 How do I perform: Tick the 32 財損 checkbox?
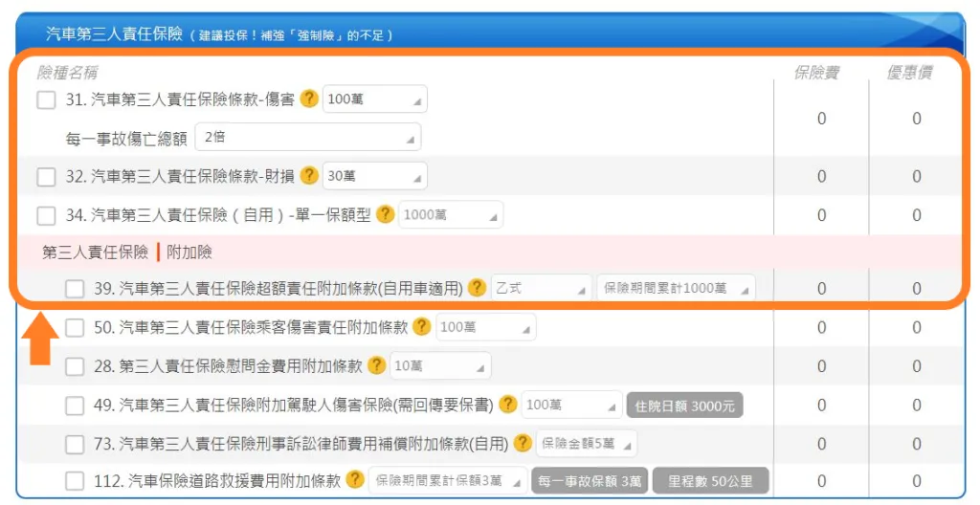pyautogui.click(x=46, y=177)
